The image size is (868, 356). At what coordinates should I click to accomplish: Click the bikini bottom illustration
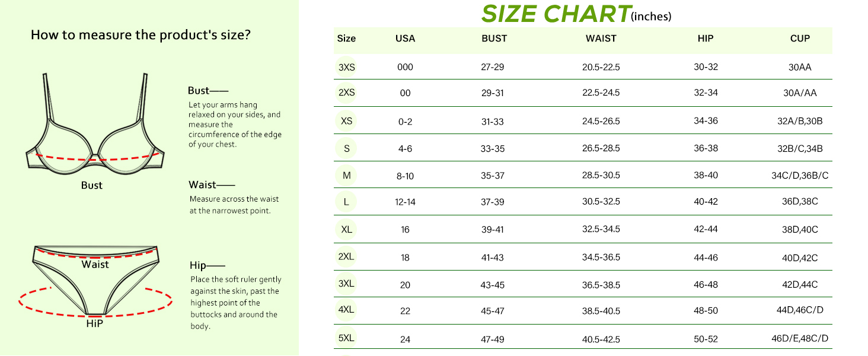click(x=95, y=279)
